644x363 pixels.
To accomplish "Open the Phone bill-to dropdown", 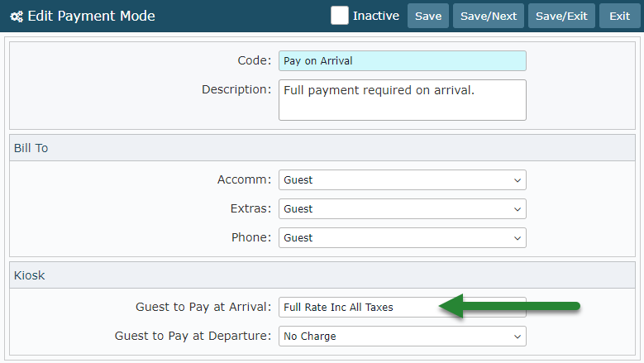I will [402, 237].
